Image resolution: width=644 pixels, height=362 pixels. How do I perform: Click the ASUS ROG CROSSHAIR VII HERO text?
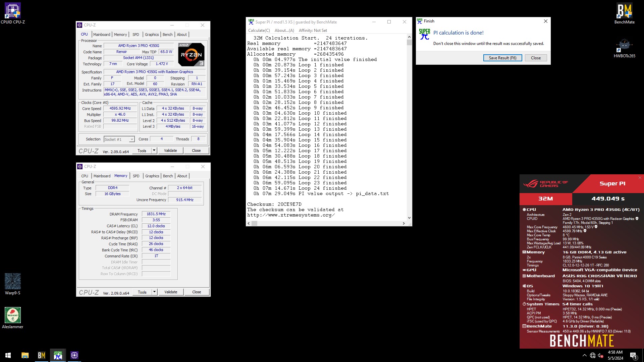tap(600, 276)
